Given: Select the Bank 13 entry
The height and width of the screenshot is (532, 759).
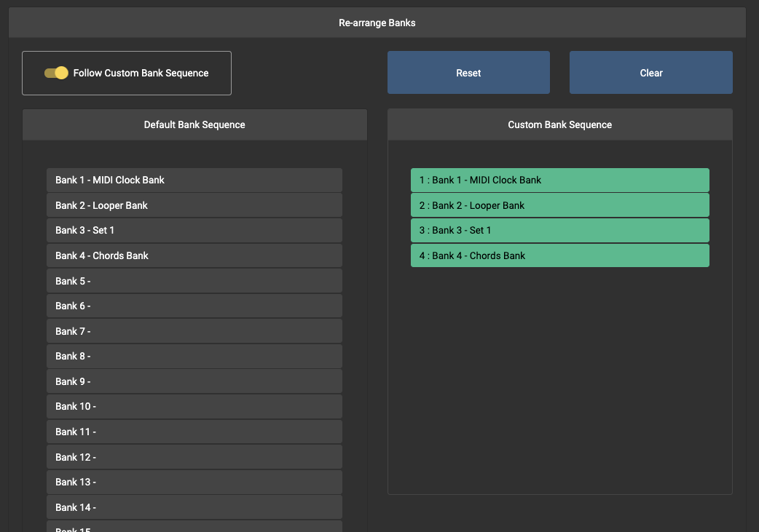Looking at the screenshot, I should click(194, 482).
